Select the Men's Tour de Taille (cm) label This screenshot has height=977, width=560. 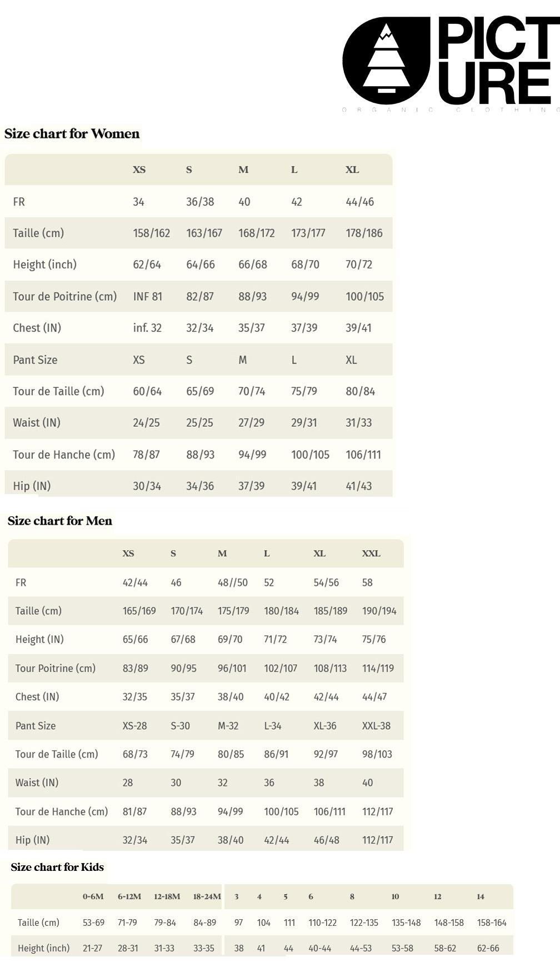pos(57,754)
